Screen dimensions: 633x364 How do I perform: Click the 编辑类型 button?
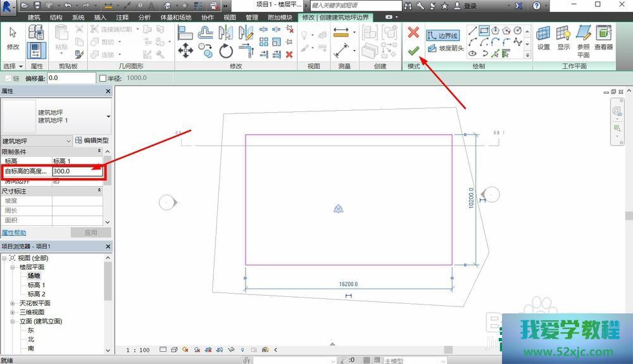point(92,141)
